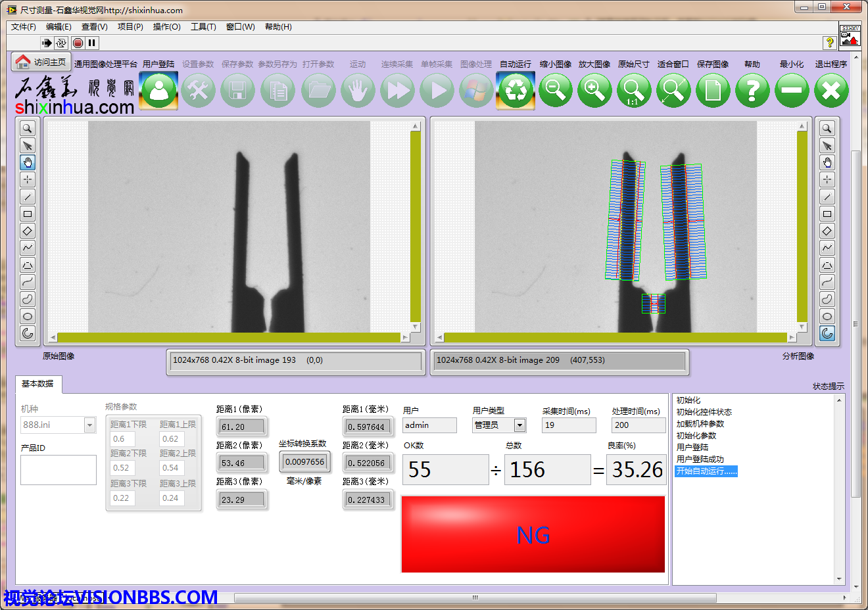Click the original image's horizontal scrollbar
868x610 pixels.
[x=229, y=338]
